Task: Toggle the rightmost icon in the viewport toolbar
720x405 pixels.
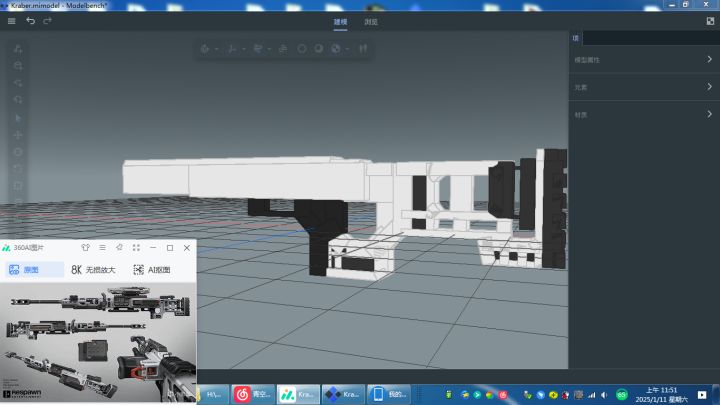Action: pyautogui.click(x=363, y=49)
